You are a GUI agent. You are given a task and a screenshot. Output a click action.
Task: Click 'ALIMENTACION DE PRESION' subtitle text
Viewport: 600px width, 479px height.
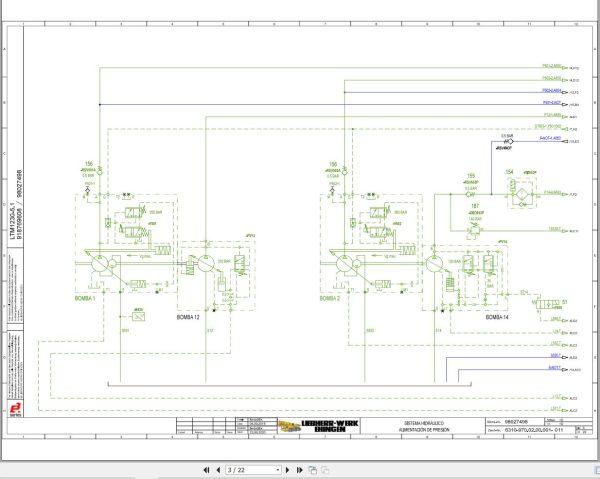(x=424, y=430)
